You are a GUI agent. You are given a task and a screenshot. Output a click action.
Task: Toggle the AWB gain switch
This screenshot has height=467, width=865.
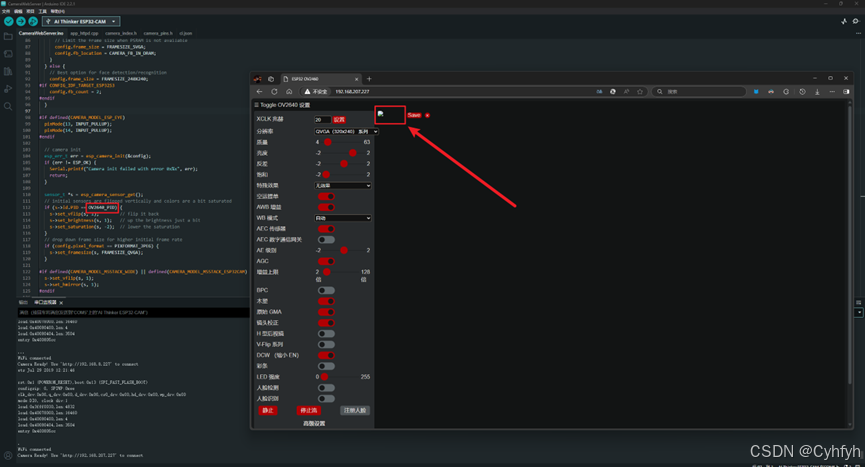326,207
